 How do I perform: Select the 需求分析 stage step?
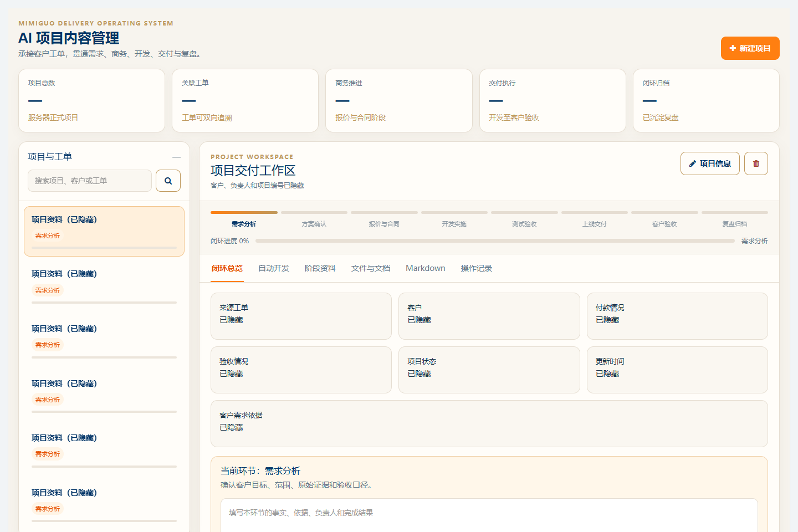click(244, 219)
